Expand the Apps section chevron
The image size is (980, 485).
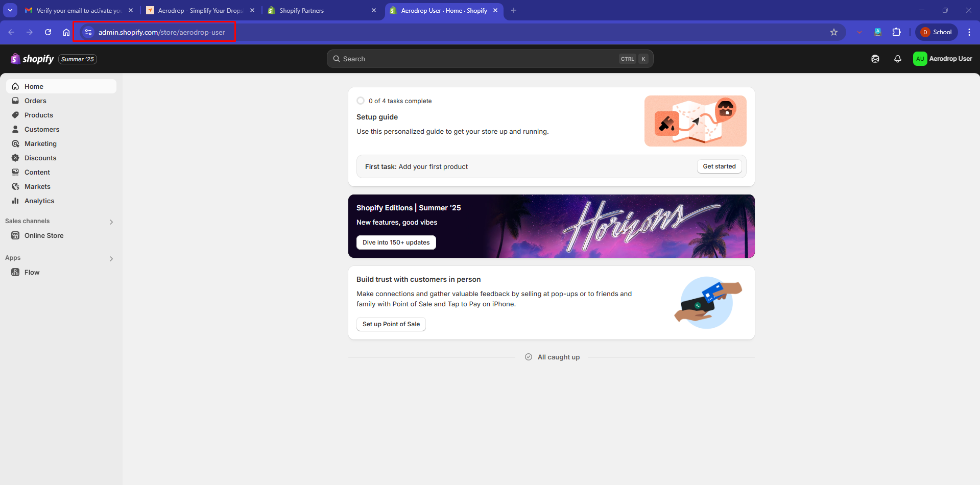click(x=111, y=258)
